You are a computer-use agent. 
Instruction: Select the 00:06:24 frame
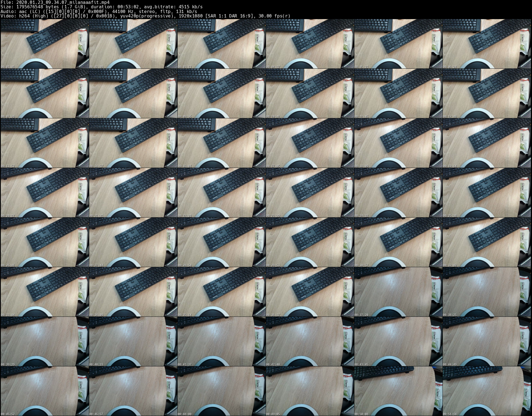point(487,44)
